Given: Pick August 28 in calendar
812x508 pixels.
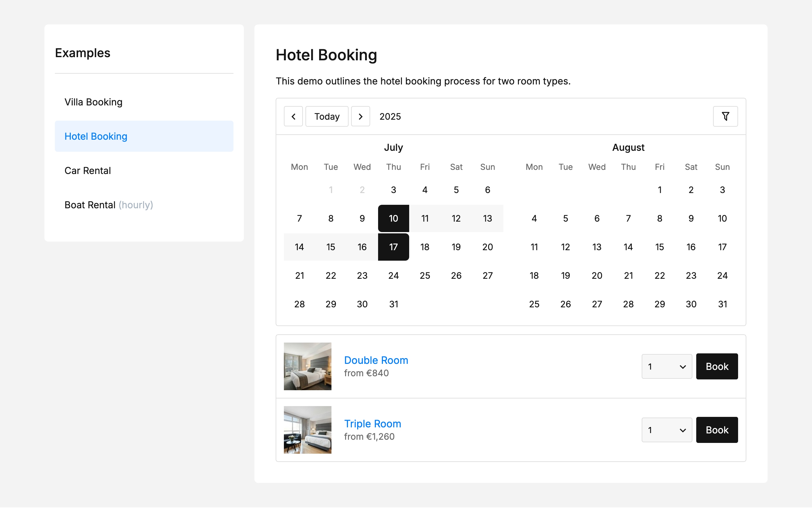Looking at the screenshot, I should pyautogui.click(x=628, y=304).
